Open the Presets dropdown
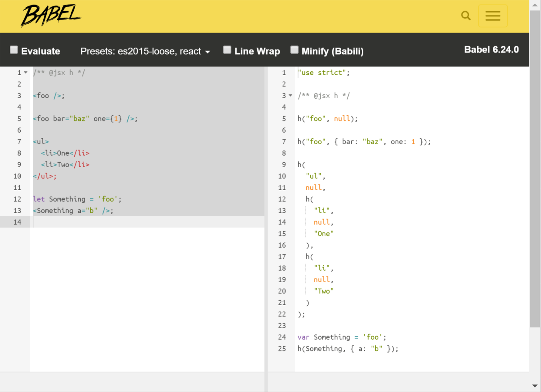The width and height of the screenshot is (541, 392). 145,51
